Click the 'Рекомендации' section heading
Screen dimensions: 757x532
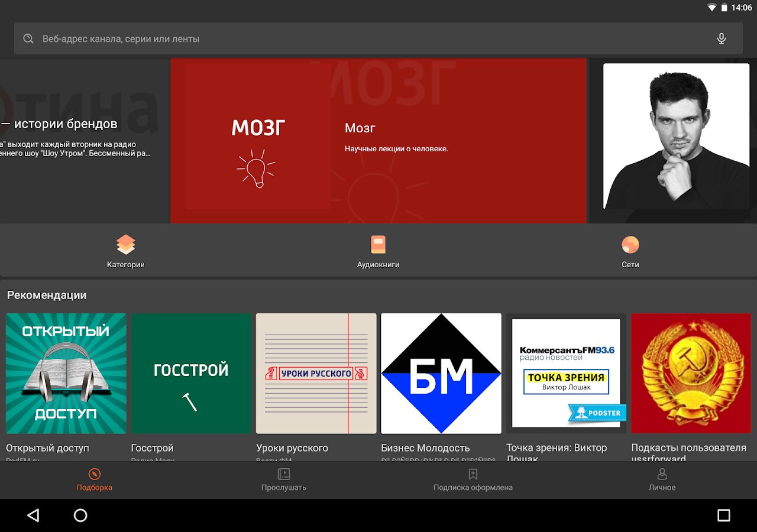click(x=47, y=295)
